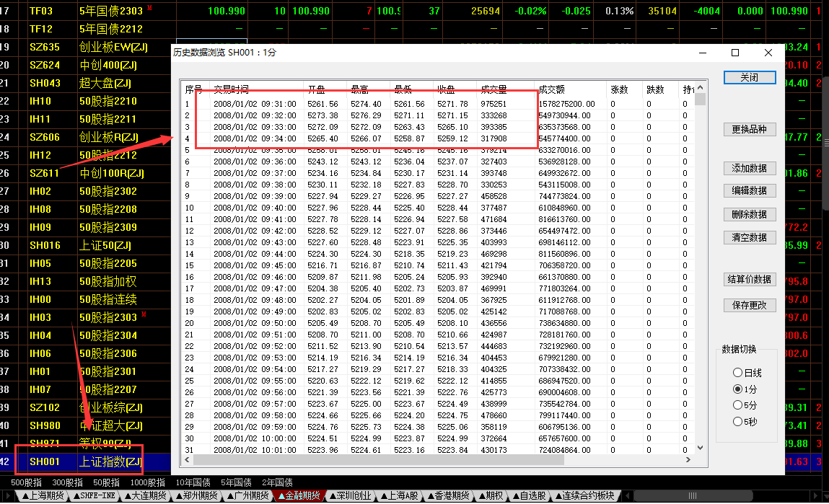
Task: Click the 500股指 sub-category link
Action: click(x=25, y=482)
